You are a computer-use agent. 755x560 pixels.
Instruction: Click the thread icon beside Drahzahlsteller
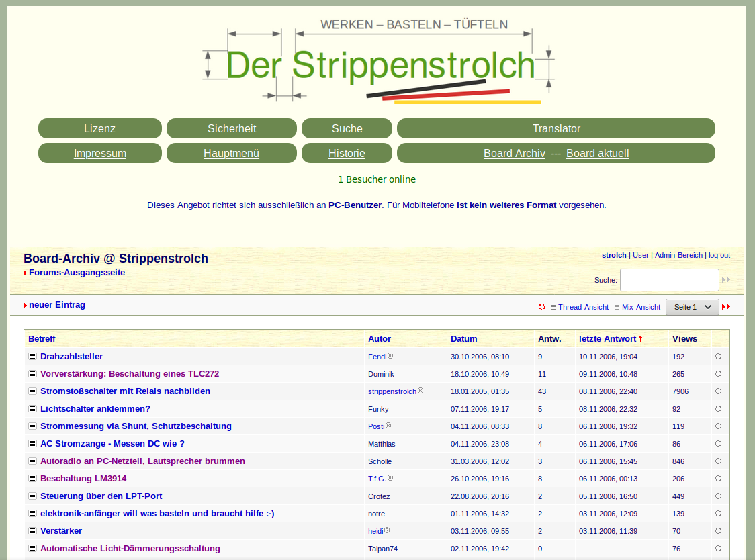32,357
